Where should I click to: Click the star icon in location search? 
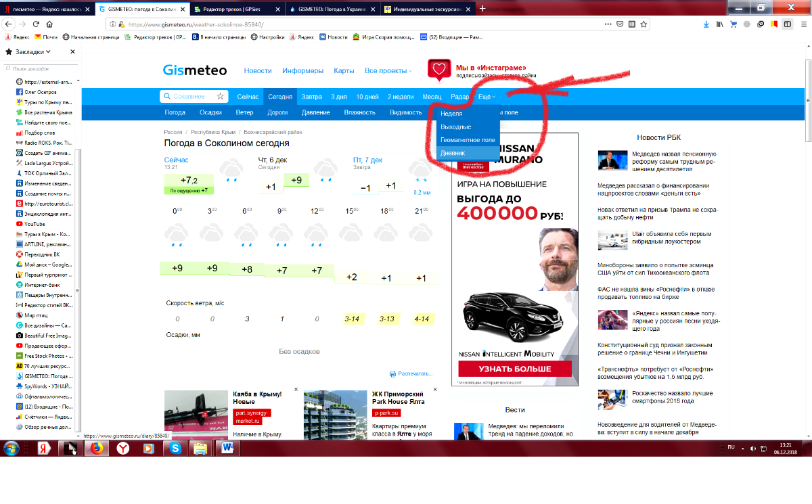220,97
